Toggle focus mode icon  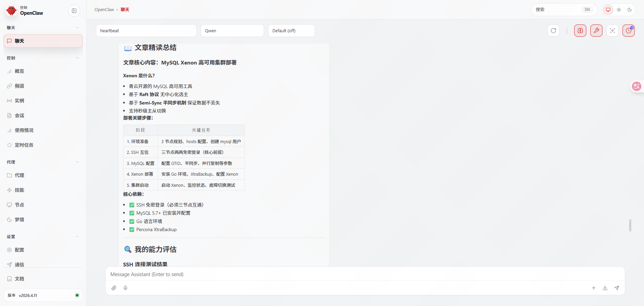pos(612,31)
